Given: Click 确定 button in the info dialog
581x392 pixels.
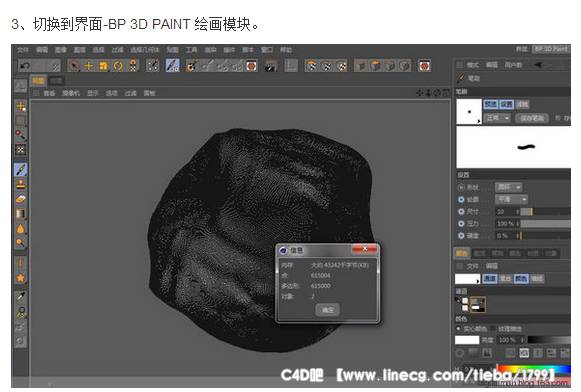Looking at the screenshot, I should tap(328, 310).
